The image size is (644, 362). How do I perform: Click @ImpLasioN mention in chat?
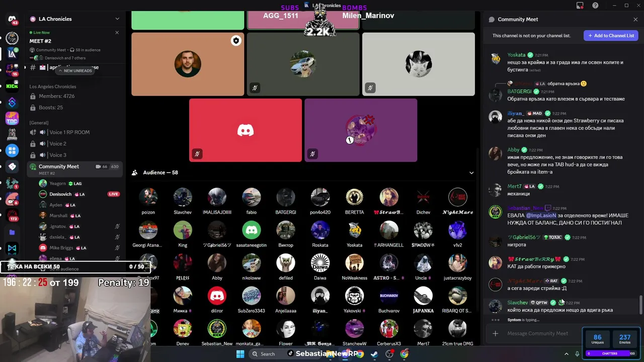pyautogui.click(x=541, y=215)
